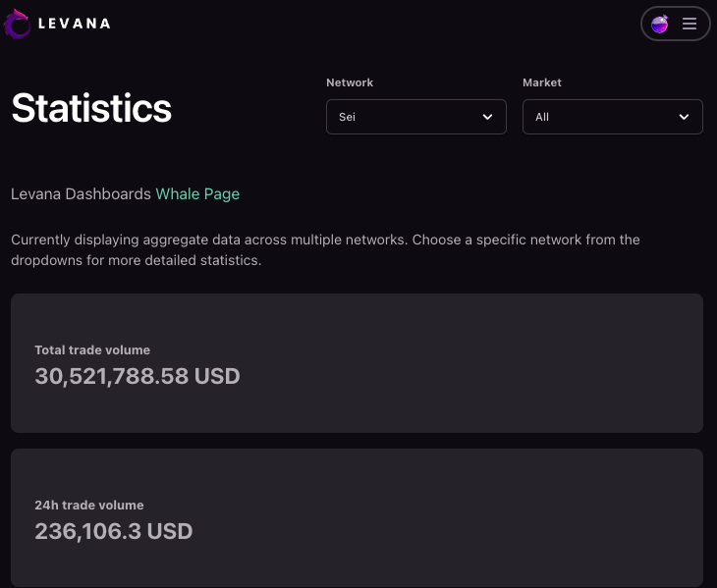Image resolution: width=717 pixels, height=588 pixels.
Task: Click the 30,521,788.58 USD value
Action: 137,376
